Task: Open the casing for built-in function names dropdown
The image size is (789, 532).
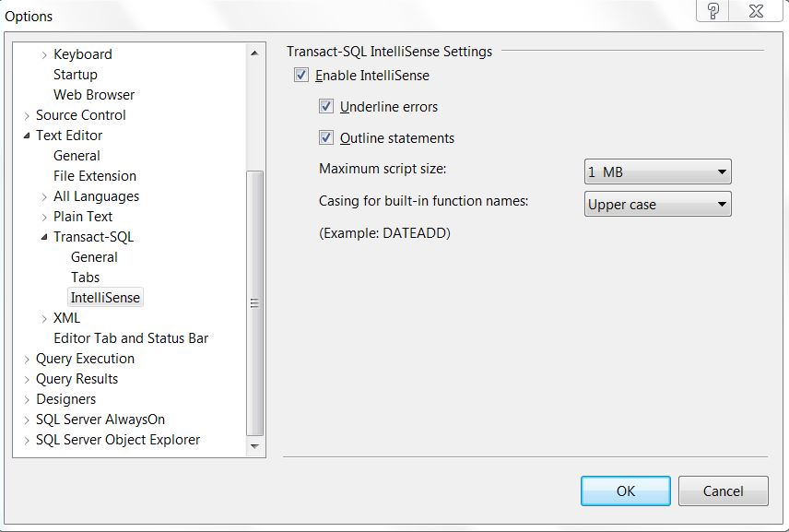Action: pos(721,204)
